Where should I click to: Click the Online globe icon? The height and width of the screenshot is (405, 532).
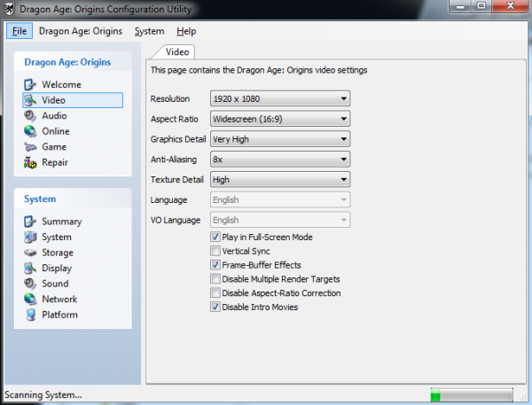click(30, 131)
